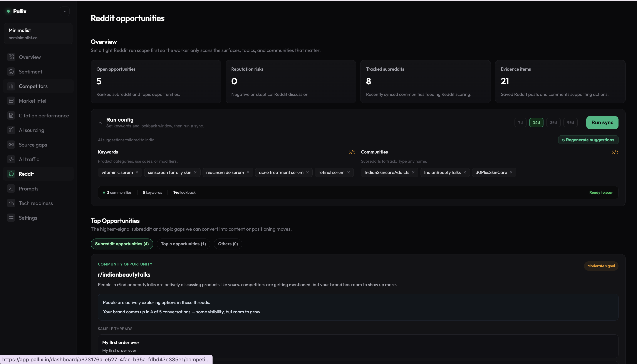Open the Evidence items stat card
637x364 pixels.
click(x=560, y=82)
